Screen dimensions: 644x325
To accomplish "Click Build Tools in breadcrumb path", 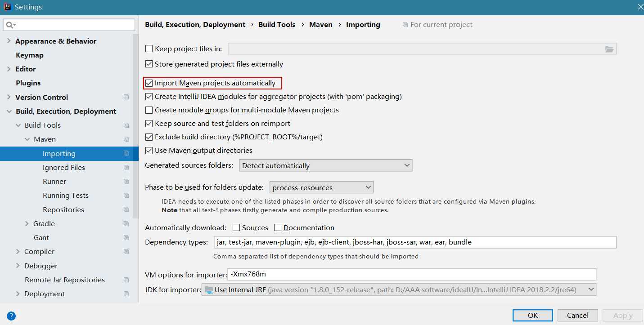I will pos(277,25).
